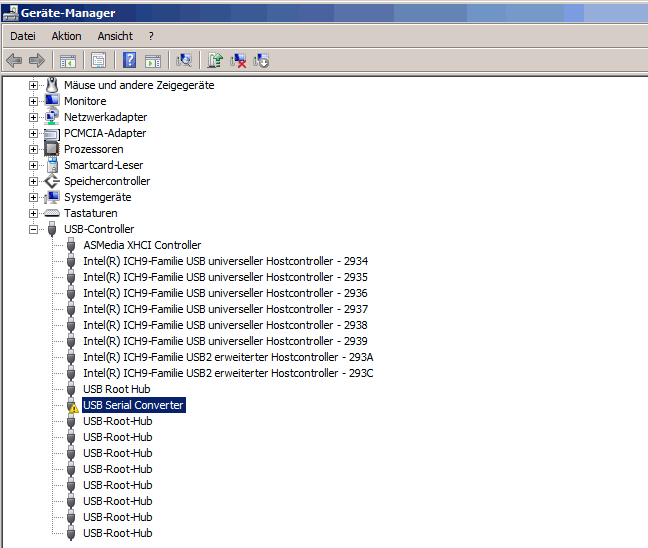This screenshot has height=548, width=648.
Task: Click the computer icon beside Systemgeräte
Action: 52,197
